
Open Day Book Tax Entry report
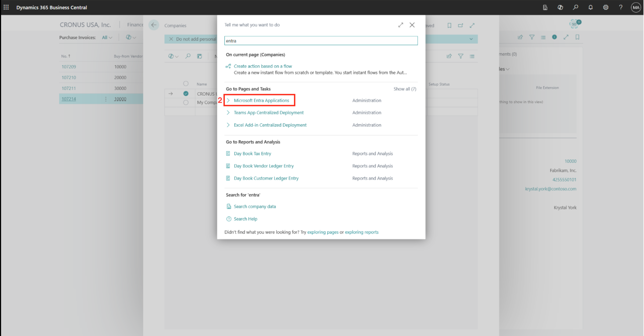click(252, 154)
